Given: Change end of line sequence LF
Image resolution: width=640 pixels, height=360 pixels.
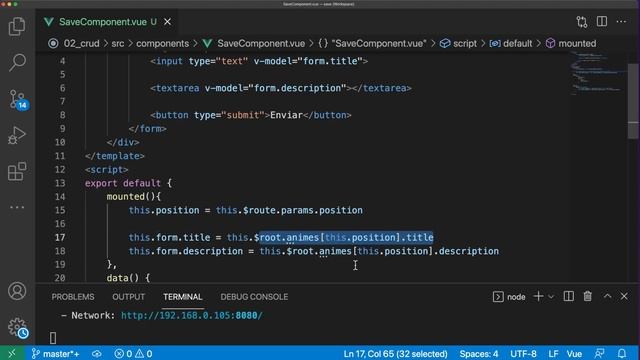Looking at the screenshot, I should pos(553,353).
